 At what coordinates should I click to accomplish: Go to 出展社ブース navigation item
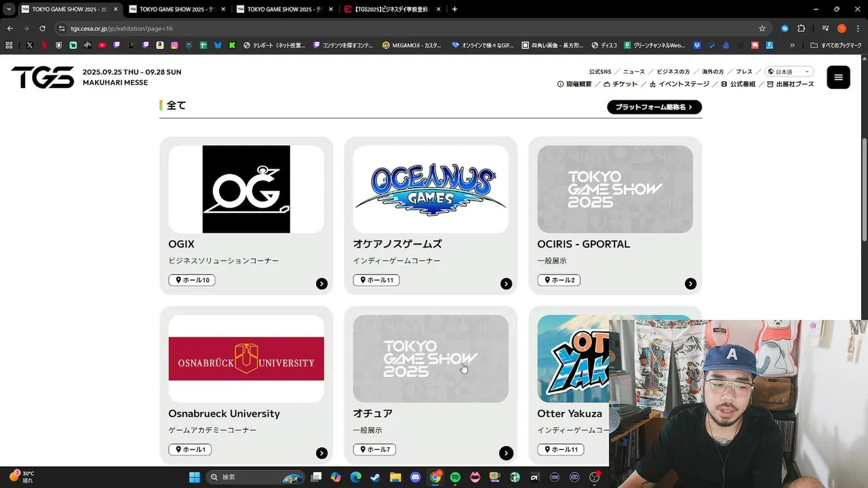(x=791, y=84)
